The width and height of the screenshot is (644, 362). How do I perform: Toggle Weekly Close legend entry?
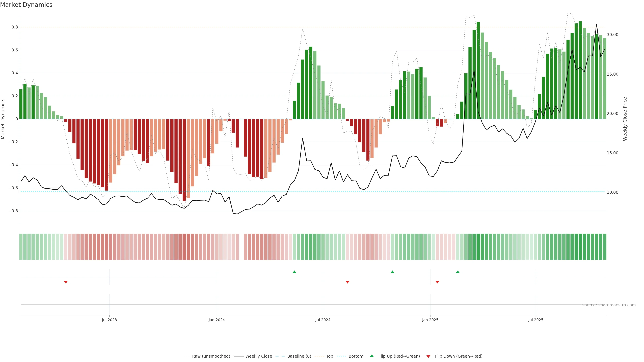pyautogui.click(x=258, y=356)
